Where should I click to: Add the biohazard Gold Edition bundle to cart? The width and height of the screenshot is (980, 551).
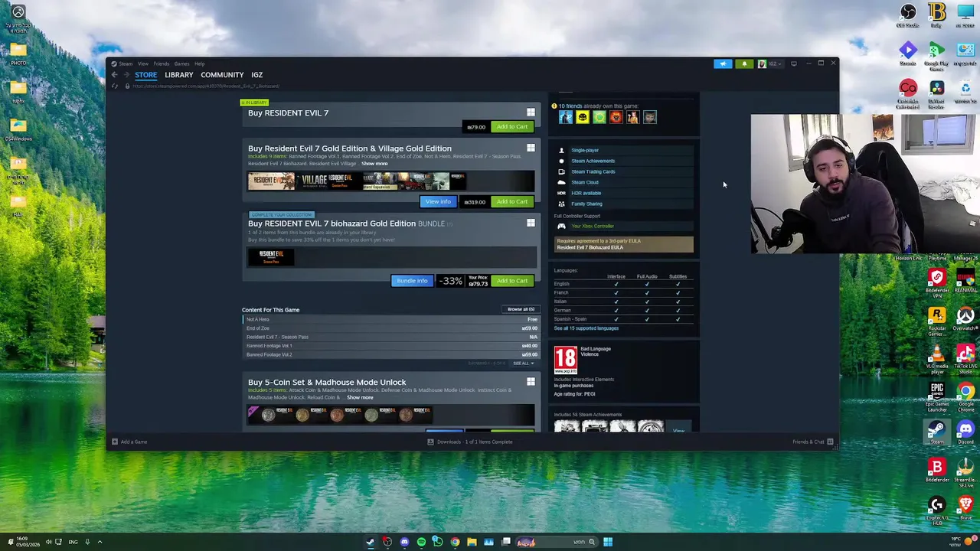point(511,281)
